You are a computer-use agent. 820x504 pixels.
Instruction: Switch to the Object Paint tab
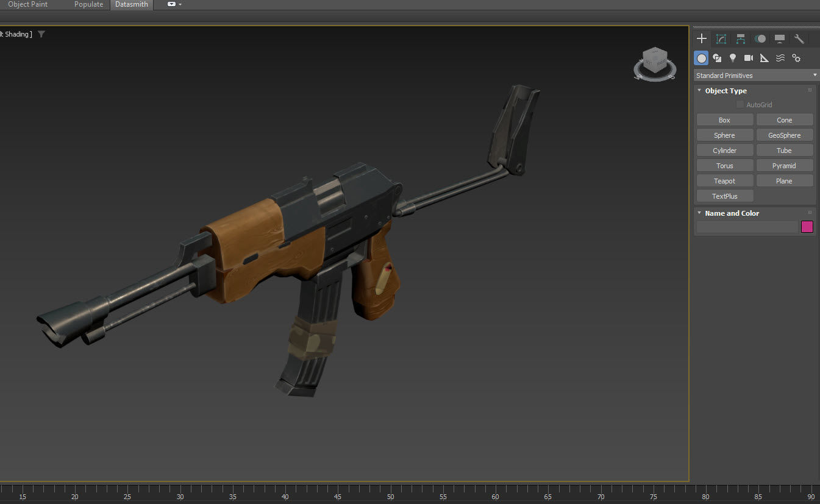point(27,4)
